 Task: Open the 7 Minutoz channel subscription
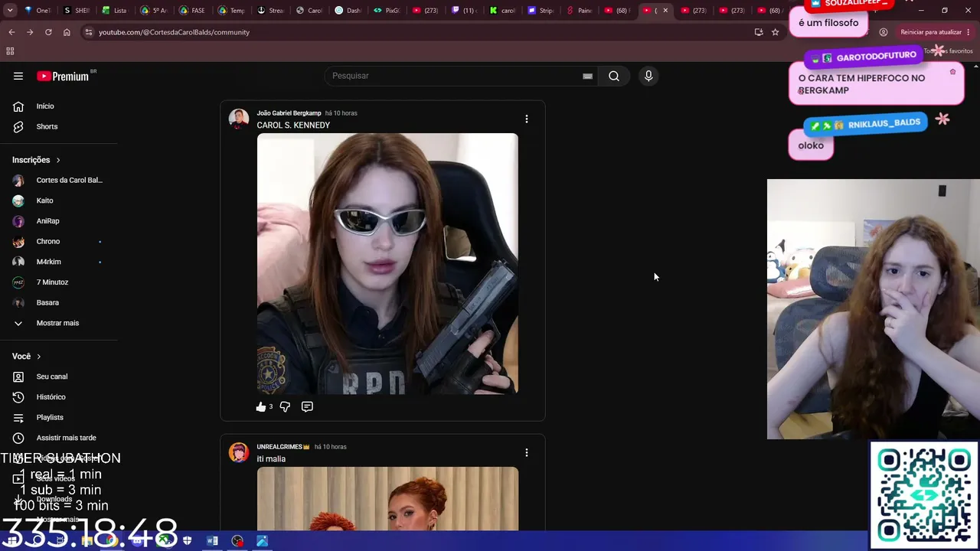(58, 282)
